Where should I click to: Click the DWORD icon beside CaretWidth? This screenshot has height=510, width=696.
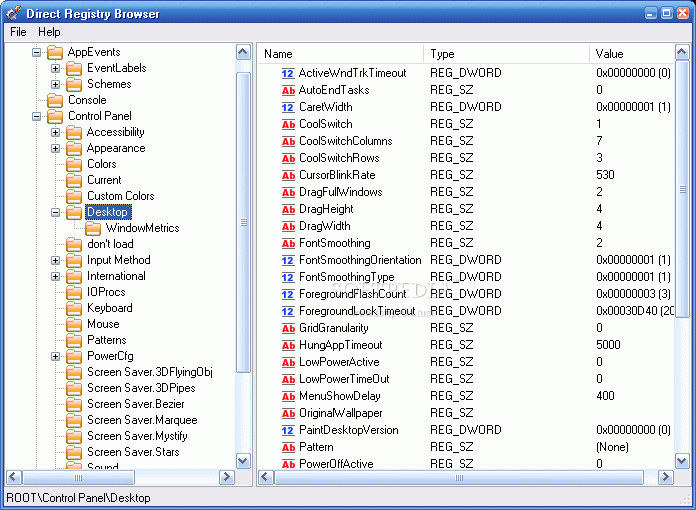[288, 107]
